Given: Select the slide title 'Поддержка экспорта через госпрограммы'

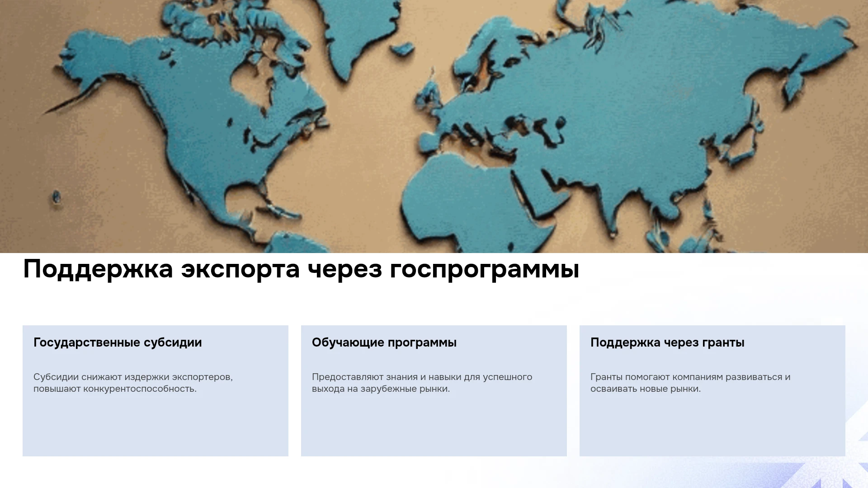Looking at the screenshot, I should pyautogui.click(x=301, y=269).
